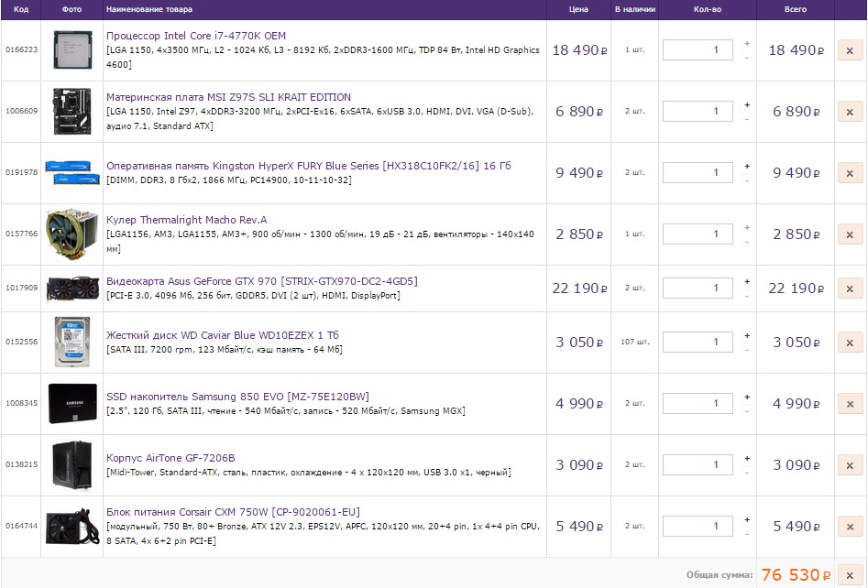
Task: Decrease quantity of MSI Z97S motherboard
Action: point(747,119)
